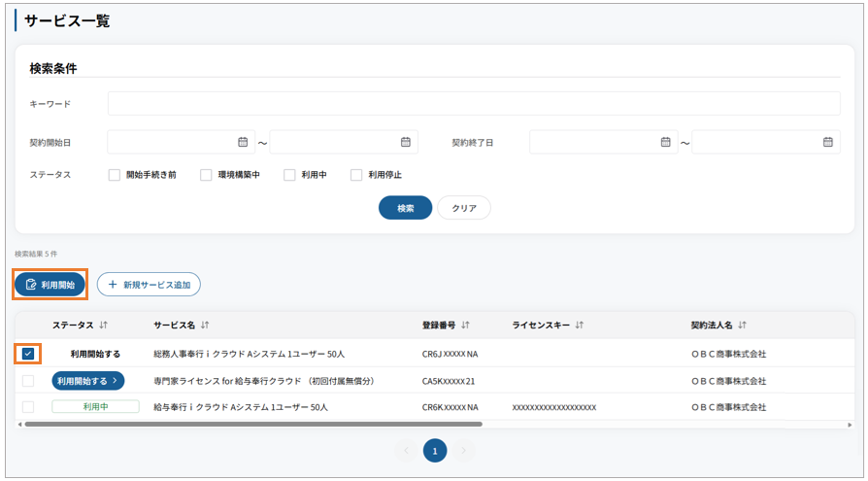The image size is (868, 481).
Task: Open calendar for 契約開始日 end date
Action: (406, 143)
